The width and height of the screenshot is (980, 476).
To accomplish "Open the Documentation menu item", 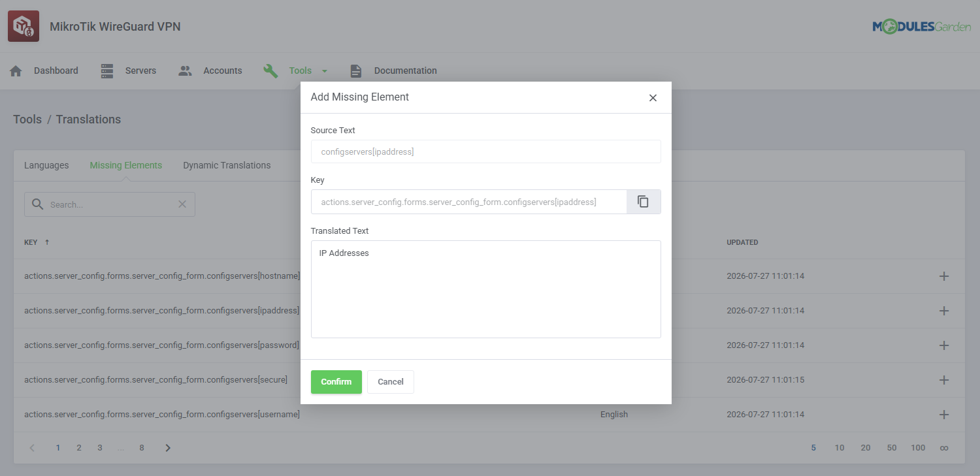I will 405,71.
